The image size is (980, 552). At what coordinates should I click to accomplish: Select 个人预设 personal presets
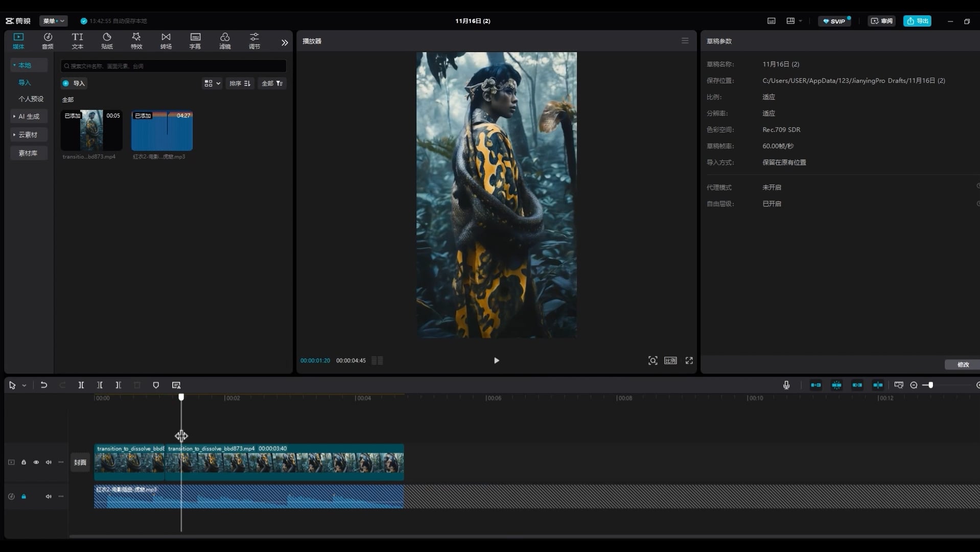[x=31, y=99]
